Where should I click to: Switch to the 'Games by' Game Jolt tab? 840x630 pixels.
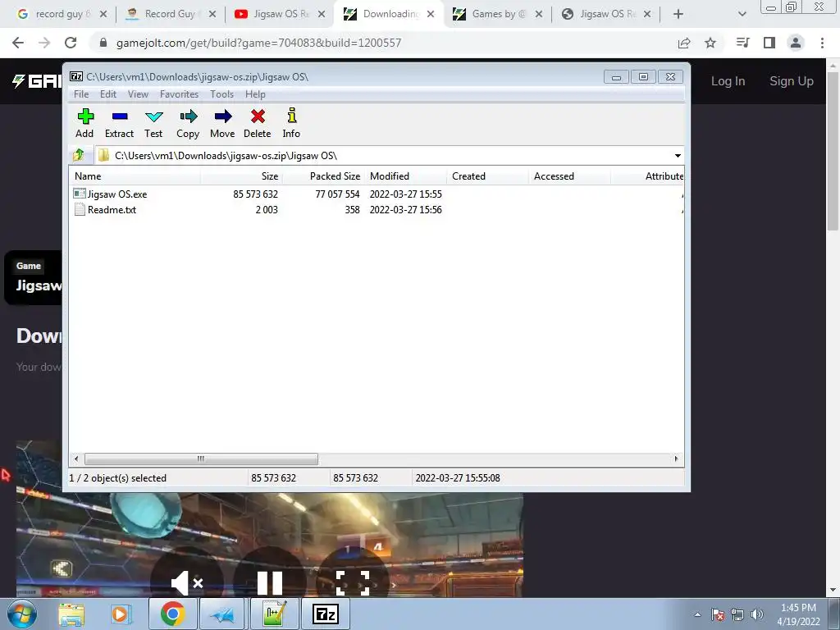497,14
